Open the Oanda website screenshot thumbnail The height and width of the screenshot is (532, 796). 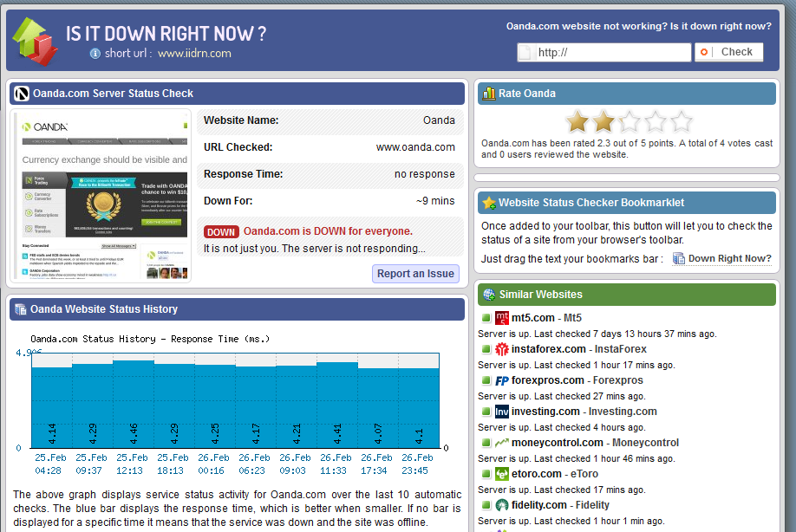pyautogui.click(x=101, y=196)
